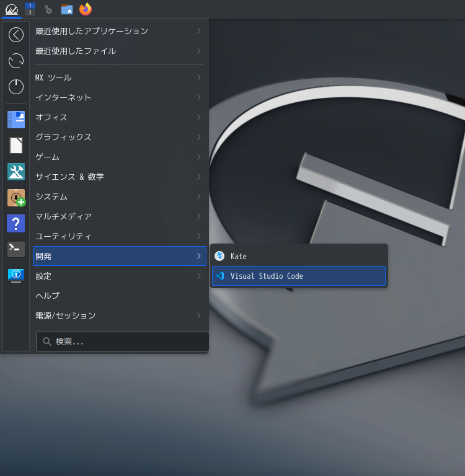
Task: Click the arrow beside 電源/セッション
Action: [199, 315]
